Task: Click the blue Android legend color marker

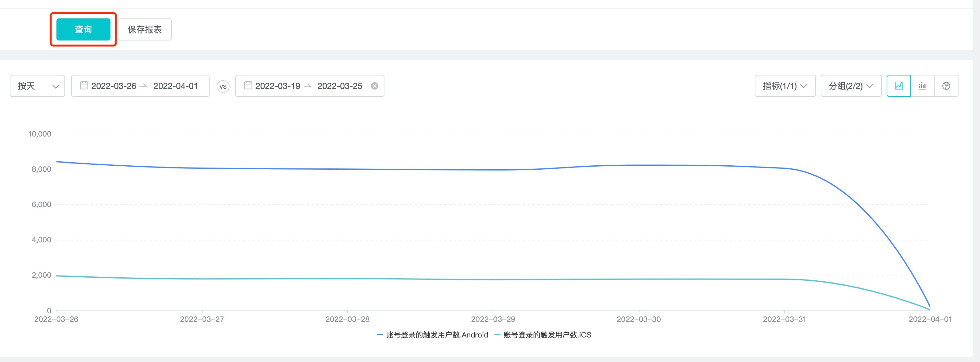Action: (380, 335)
